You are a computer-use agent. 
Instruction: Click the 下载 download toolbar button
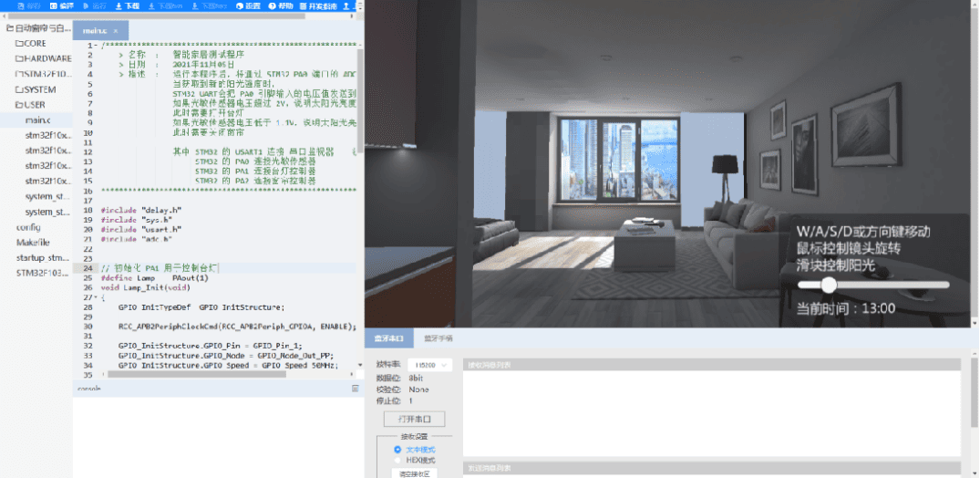coord(128,5)
